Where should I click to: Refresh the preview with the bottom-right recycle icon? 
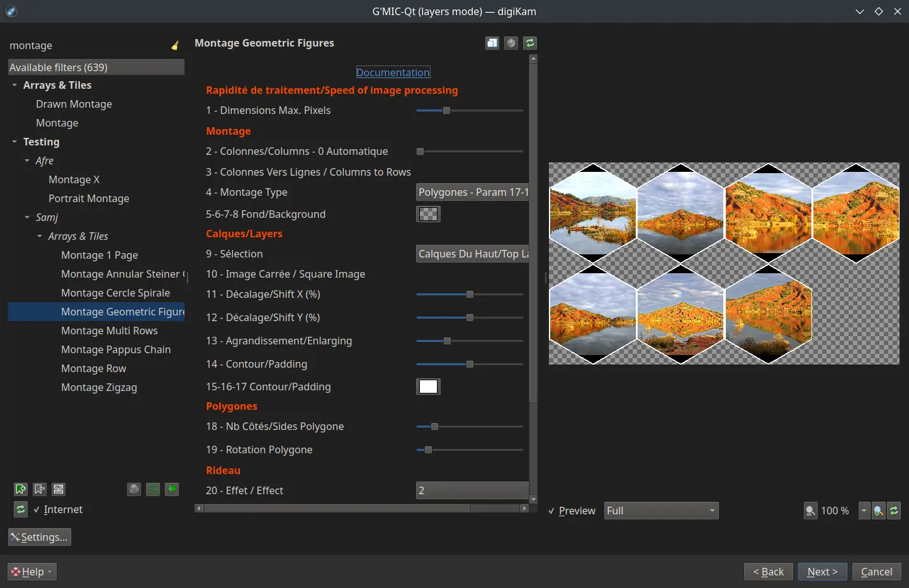(895, 511)
